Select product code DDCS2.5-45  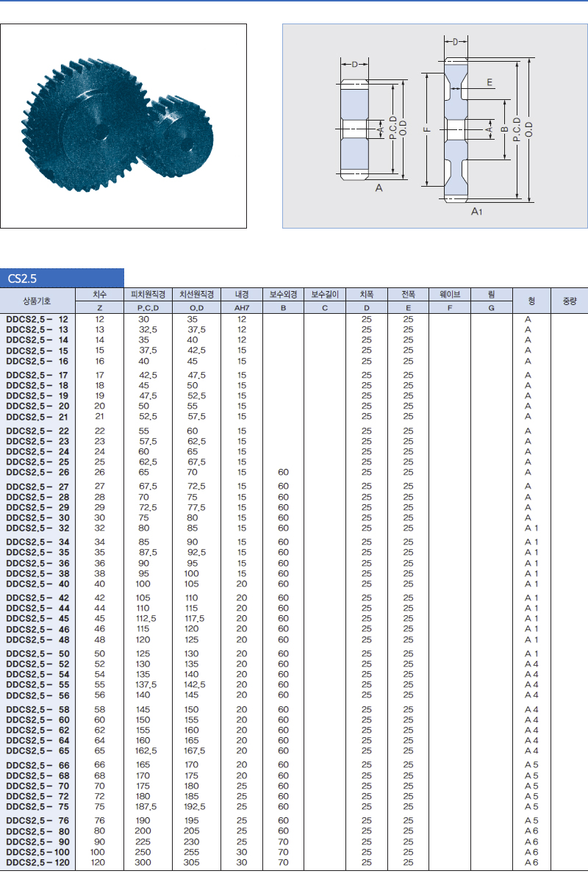point(37,618)
